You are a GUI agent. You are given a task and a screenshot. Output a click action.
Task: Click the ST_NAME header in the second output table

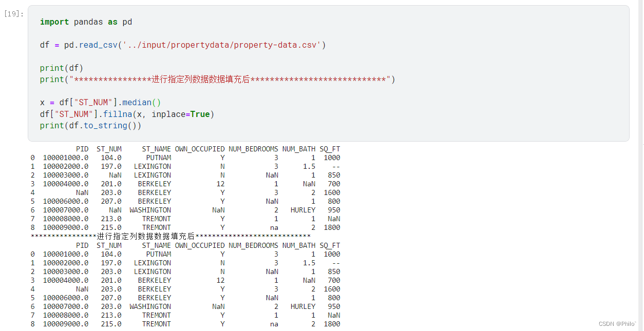157,245
